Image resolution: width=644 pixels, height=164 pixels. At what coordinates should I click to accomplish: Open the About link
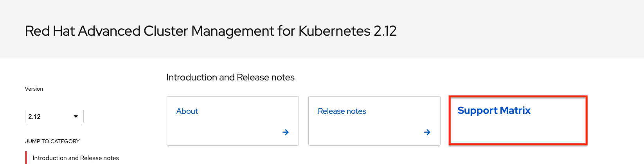(187, 111)
